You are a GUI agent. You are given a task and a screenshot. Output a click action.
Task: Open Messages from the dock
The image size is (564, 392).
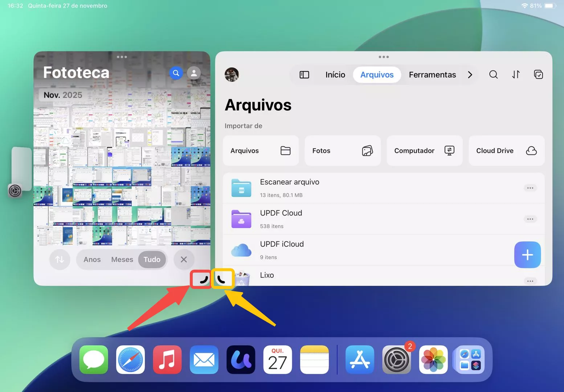click(94, 360)
